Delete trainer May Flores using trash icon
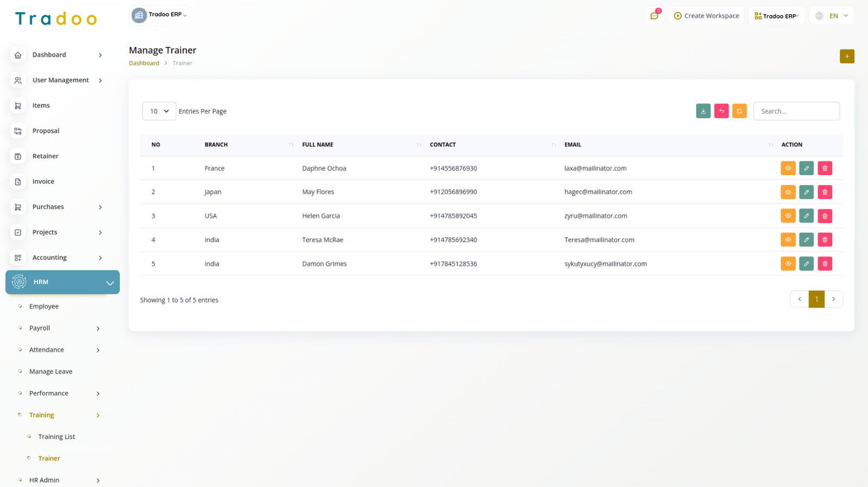The height and width of the screenshot is (487, 868). [825, 192]
